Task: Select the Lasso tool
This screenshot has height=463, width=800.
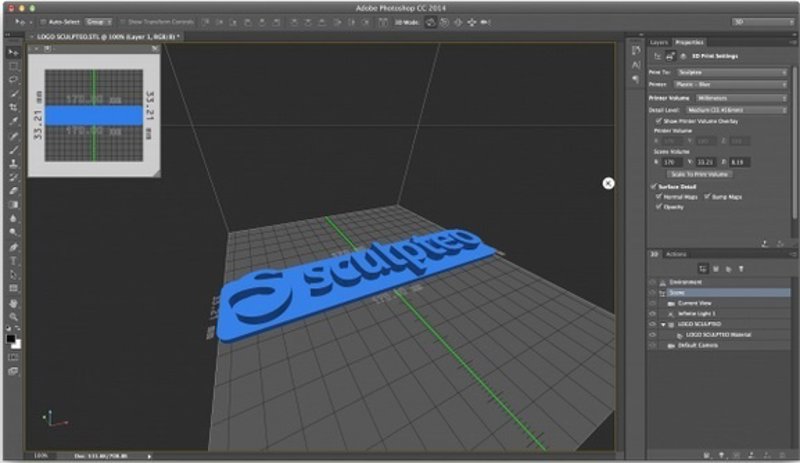Action: [13, 78]
